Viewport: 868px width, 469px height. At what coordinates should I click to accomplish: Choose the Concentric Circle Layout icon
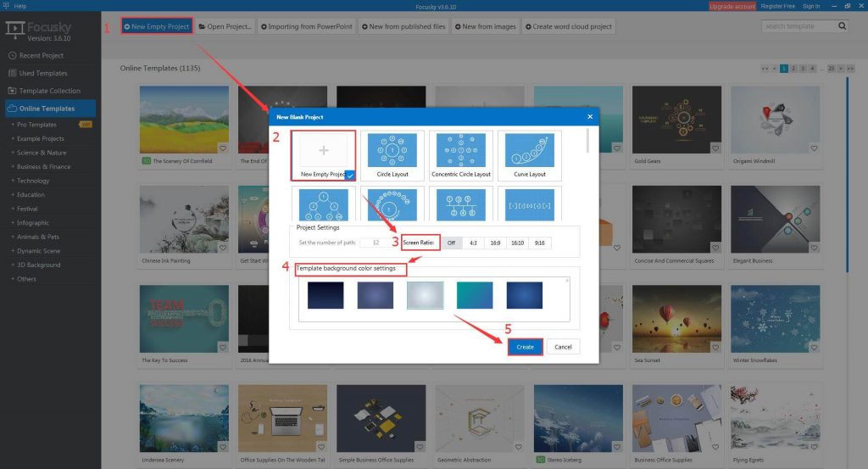460,152
